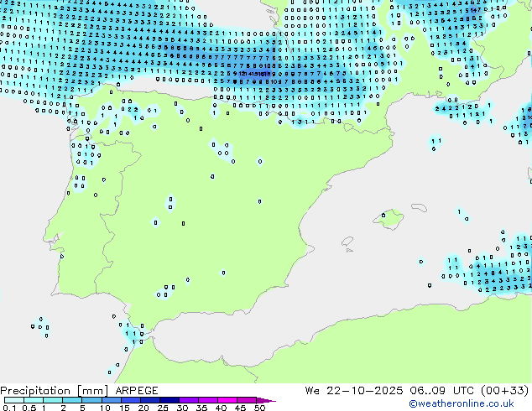Viewport: 532px width, 411px height.
Task: Click the 0.1–0.5 mm legend swatch
Action: 14,400
